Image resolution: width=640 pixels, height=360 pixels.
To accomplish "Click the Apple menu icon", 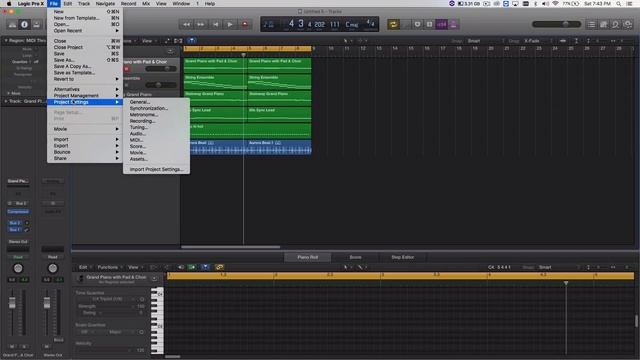I will 9,4.
